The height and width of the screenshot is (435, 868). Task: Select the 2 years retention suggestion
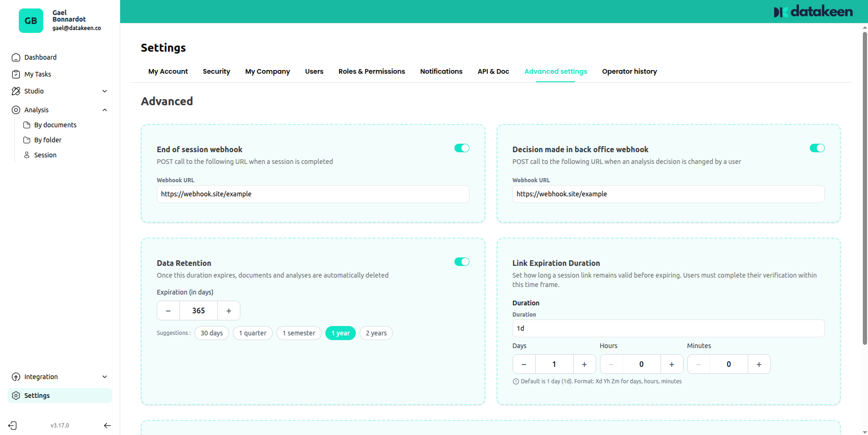tap(376, 333)
